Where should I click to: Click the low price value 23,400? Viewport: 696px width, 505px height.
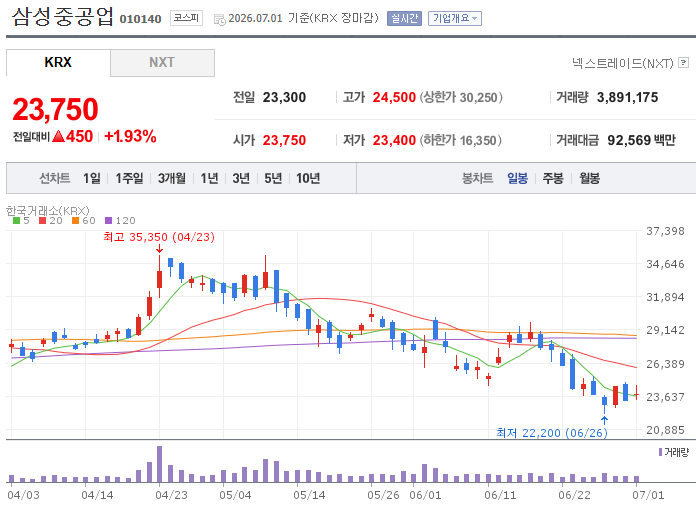click(x=394, y=140)
